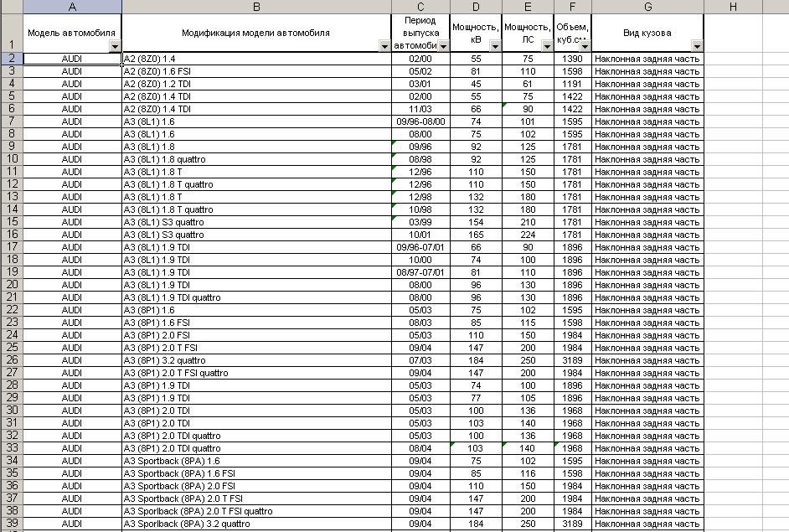Click period cell '11/03' in row 6
The height and width of the screenshot is (532, 789).
click(x=420, y=109)
